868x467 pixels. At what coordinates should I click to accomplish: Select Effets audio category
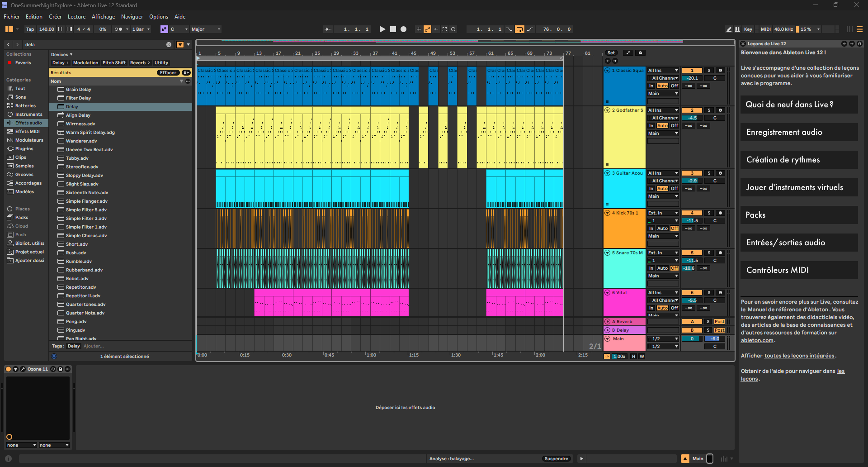(x=26, y=123)
